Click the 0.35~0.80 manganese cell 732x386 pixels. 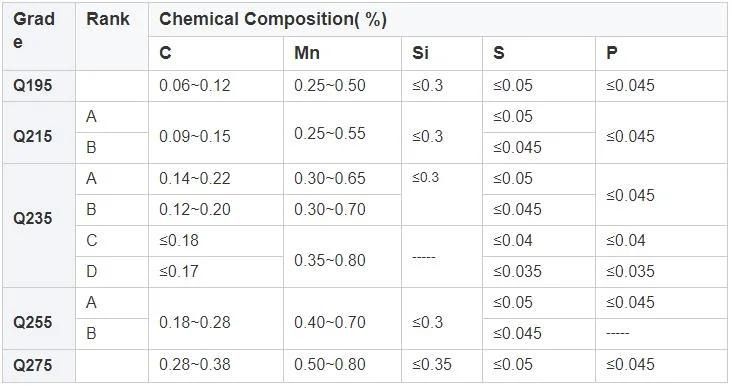click(x=342, y=256)
